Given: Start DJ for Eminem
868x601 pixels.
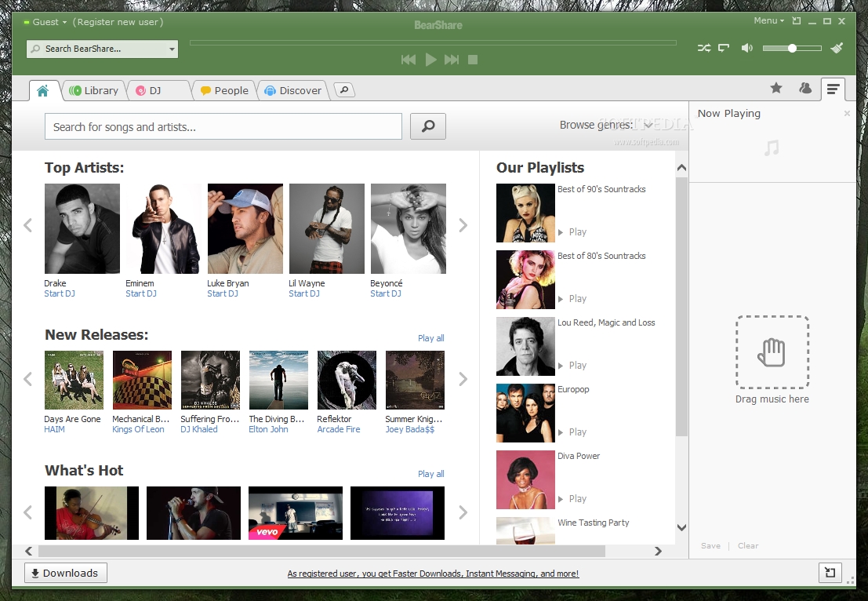Looking at the screenshot, I should (x=141, y=293).
